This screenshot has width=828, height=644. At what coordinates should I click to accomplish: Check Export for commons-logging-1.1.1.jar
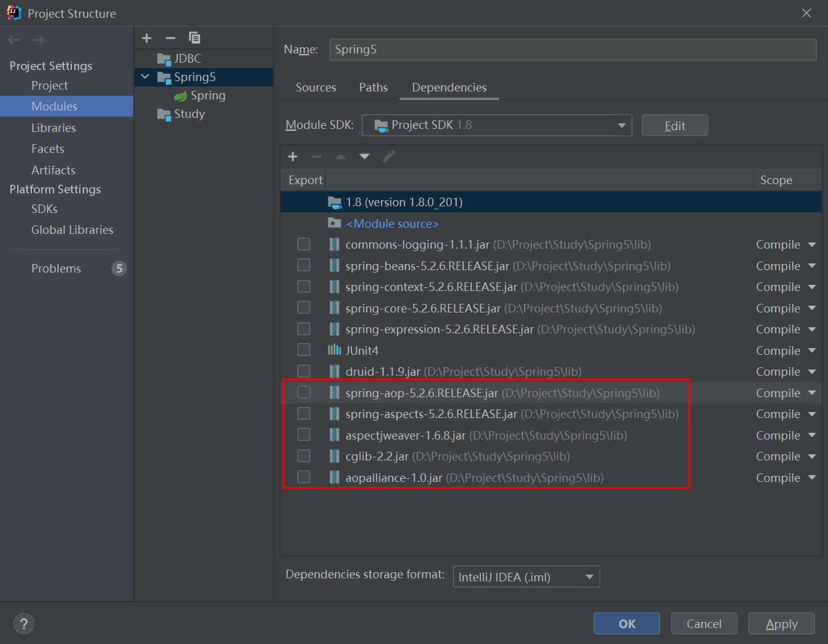[304, 244]
